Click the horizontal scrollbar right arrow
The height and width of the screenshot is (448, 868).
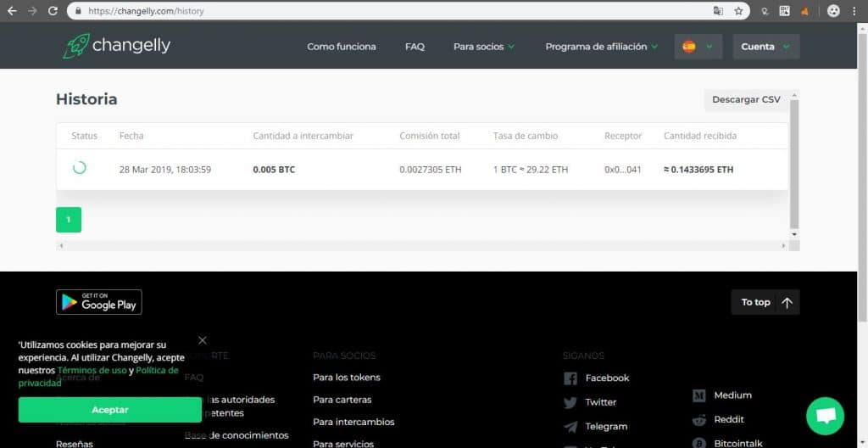pyautogui.click(x=783, y=245)
